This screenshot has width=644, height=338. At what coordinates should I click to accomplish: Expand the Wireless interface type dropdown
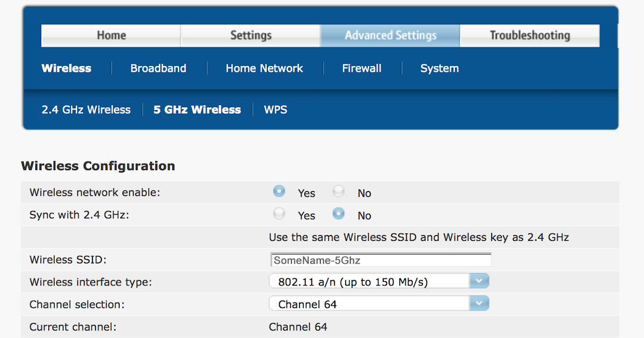point(378,282)
